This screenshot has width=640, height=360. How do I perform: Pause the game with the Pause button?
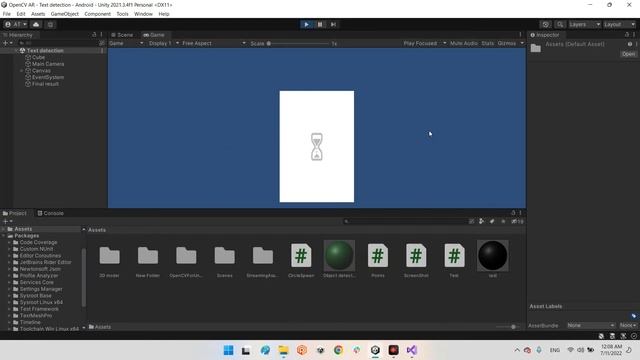pos(320,24)
